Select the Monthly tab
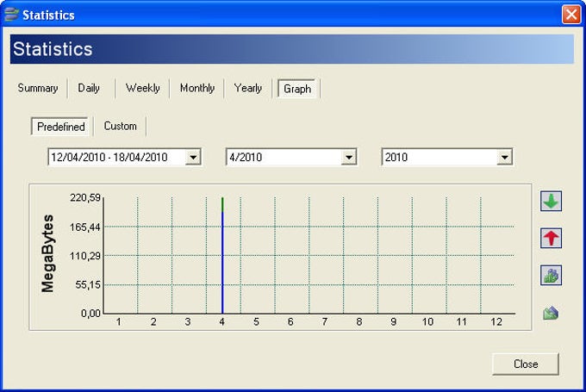Image resolution: width=586 pixels, height=392 pixels. coord(197,88)
